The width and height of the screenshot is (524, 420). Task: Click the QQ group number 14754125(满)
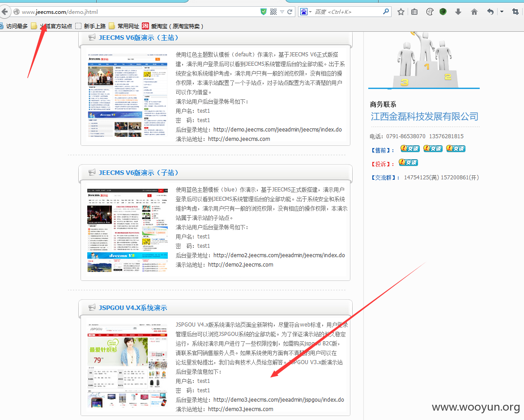pos(421,178)
